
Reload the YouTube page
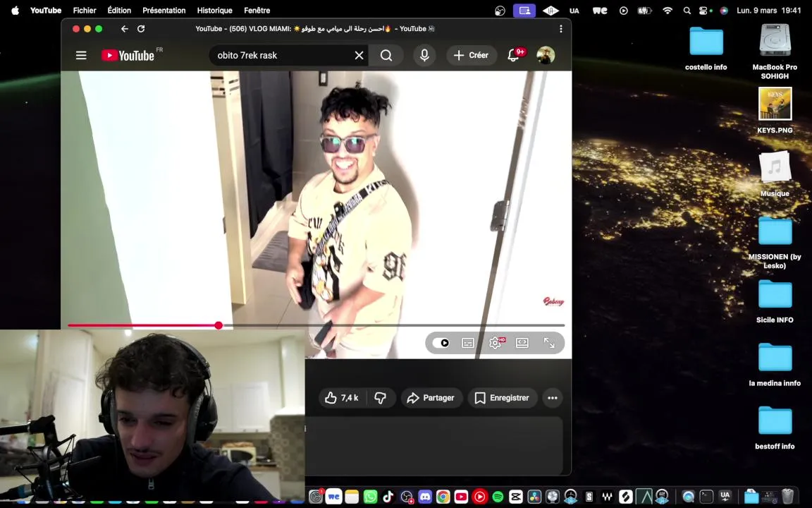tap(141, 29)
